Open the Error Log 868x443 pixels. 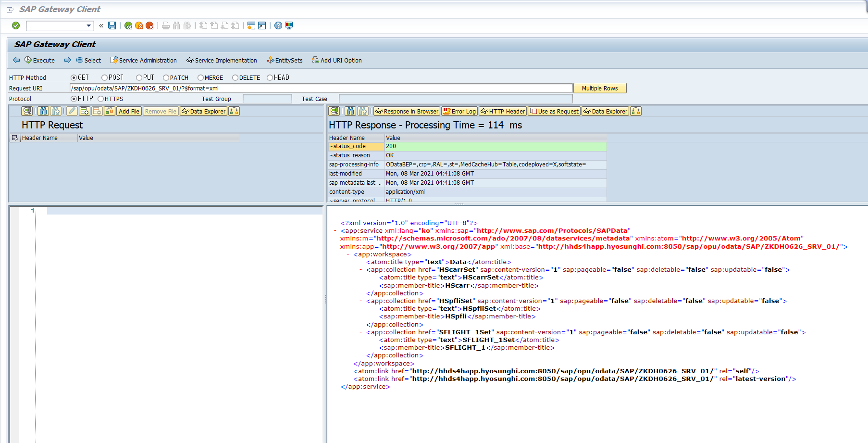(459, 111)
